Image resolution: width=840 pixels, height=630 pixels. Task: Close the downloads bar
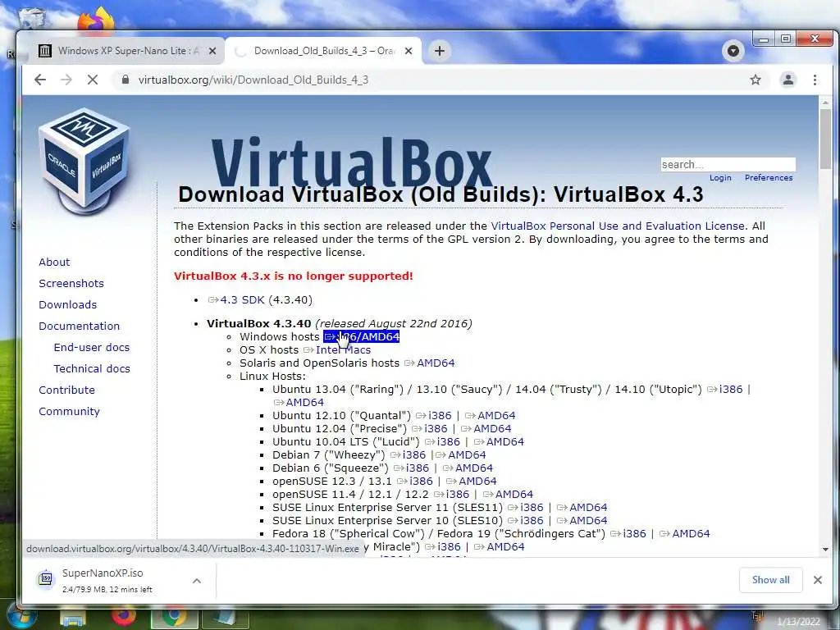818,580
